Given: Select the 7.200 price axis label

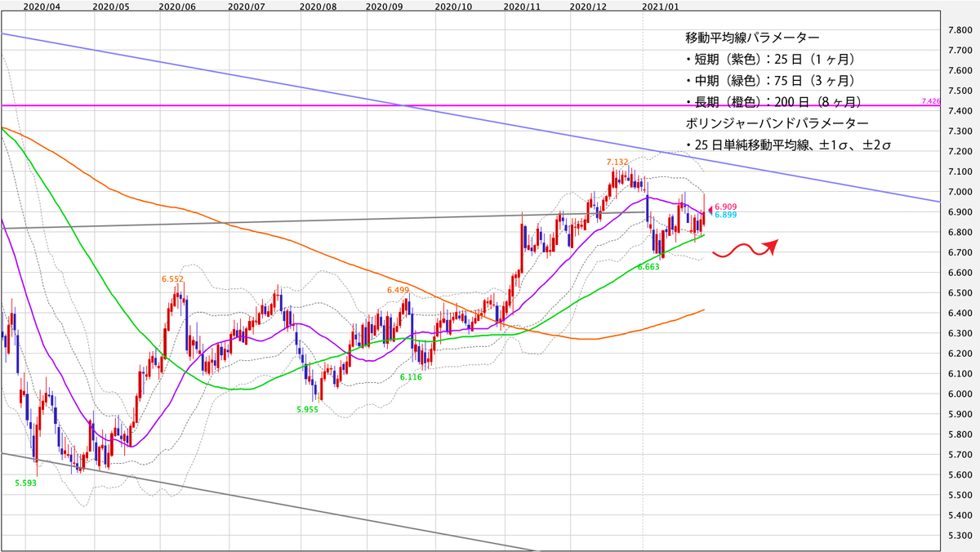Looking at the screenshot, I should [959, 152].
